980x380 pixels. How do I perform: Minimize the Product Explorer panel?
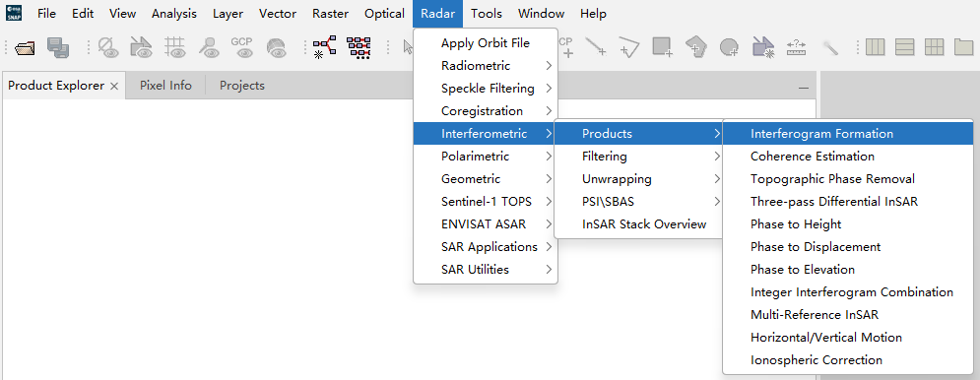tap(803, 89)
